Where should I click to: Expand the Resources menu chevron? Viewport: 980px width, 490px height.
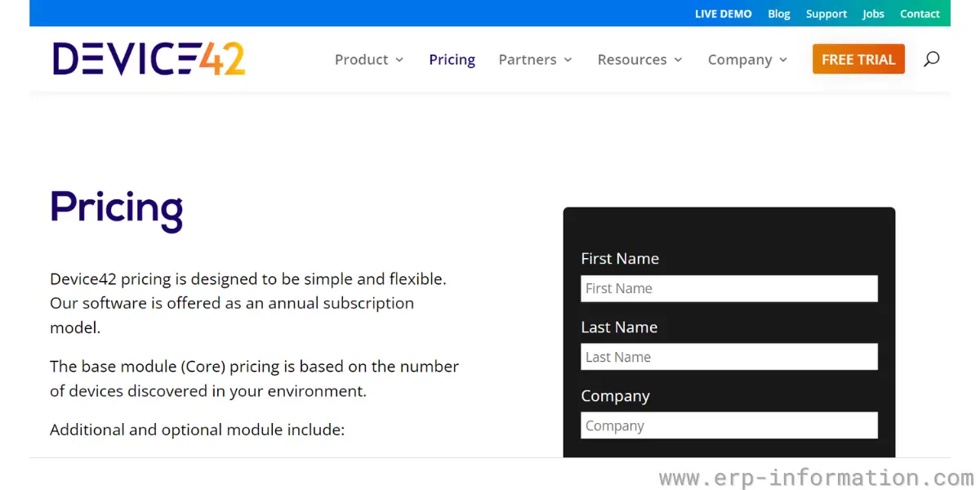(678, 60)
